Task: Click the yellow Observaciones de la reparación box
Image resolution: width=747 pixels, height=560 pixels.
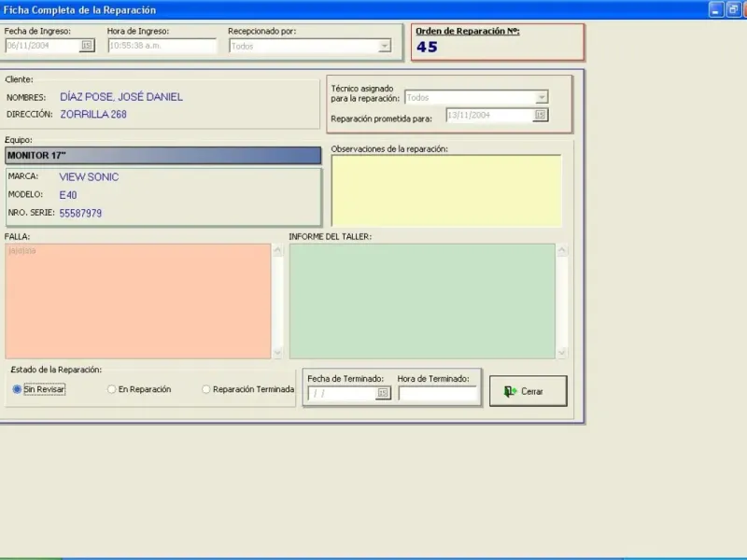Action: point(446,190)
